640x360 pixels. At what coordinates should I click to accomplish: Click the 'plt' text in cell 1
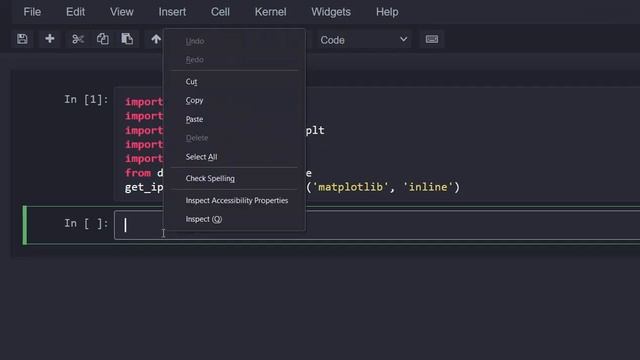click(x=315, y=131)
